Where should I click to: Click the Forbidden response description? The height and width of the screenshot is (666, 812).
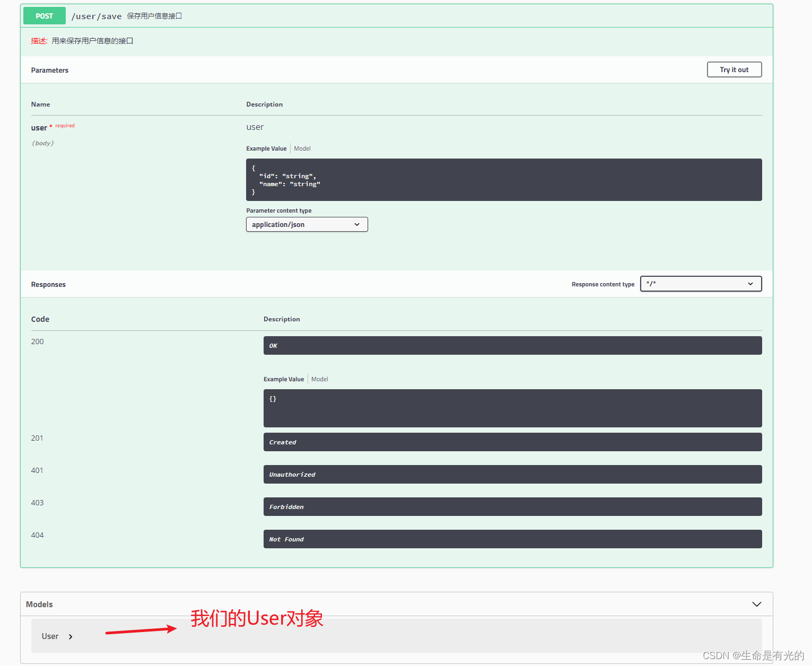512,507
